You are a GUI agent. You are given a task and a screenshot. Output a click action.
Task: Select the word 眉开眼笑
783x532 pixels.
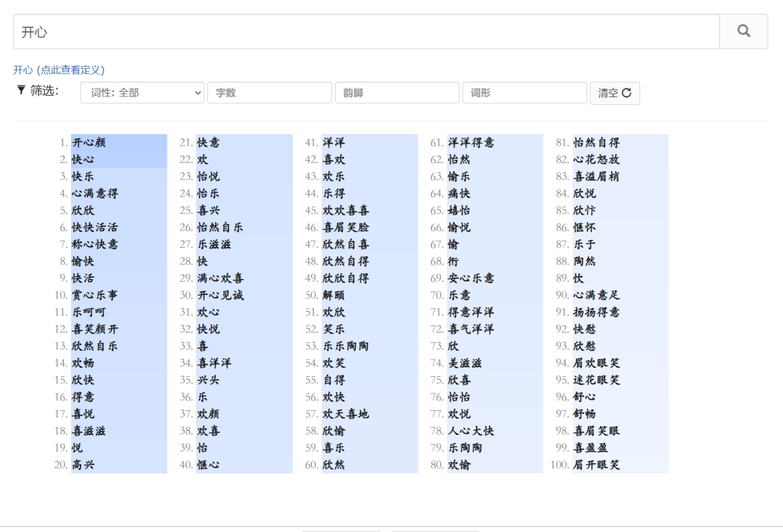coord(596,465)
